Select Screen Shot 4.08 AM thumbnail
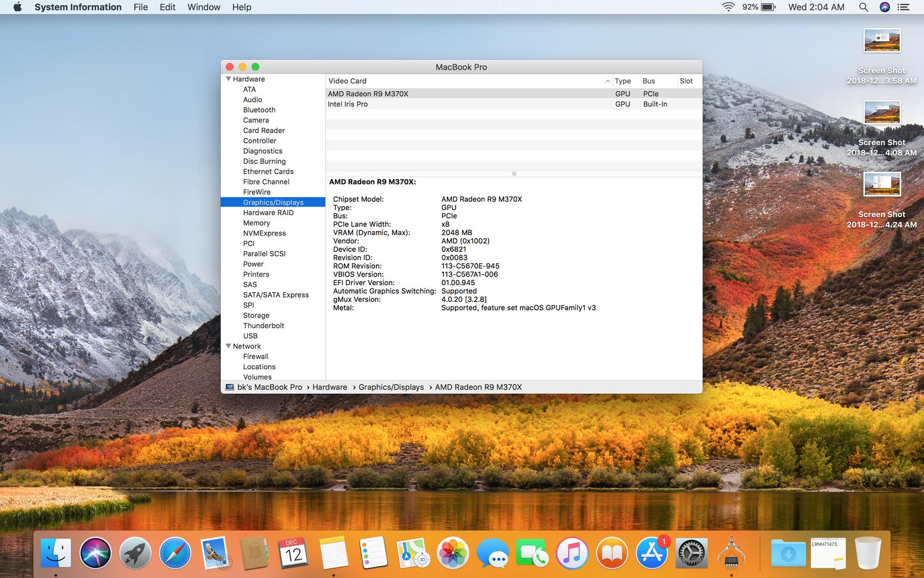924x578 pixels. (882, 112)
